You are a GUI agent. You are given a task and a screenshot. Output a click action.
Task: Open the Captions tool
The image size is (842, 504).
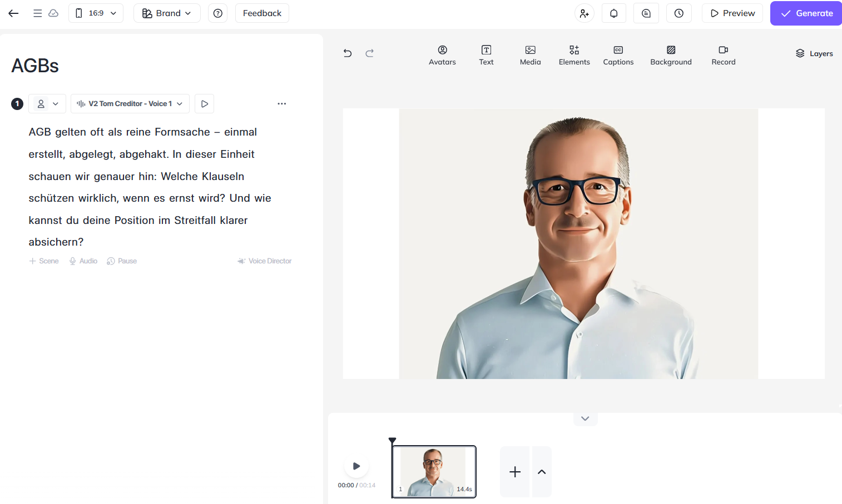pyautogui.click(x=618, y=55)
